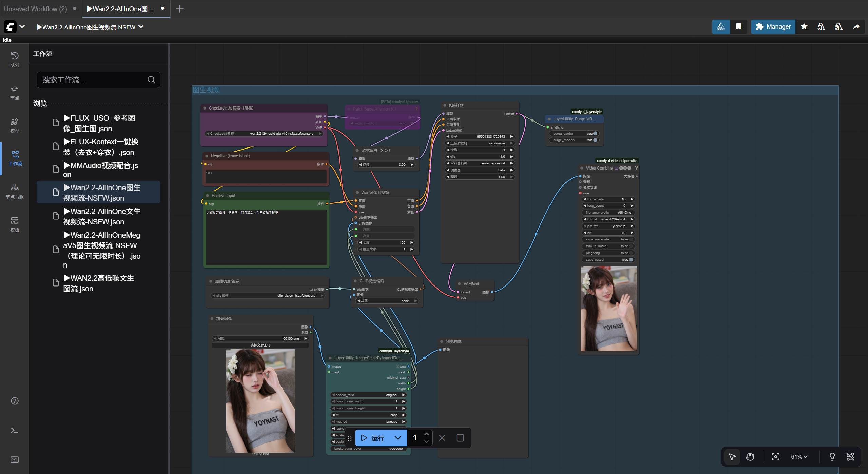Screen dimensions: 868x474
Task: Switch to Unsaved Workflow (2) tab
Action: (x=35, y=9)
